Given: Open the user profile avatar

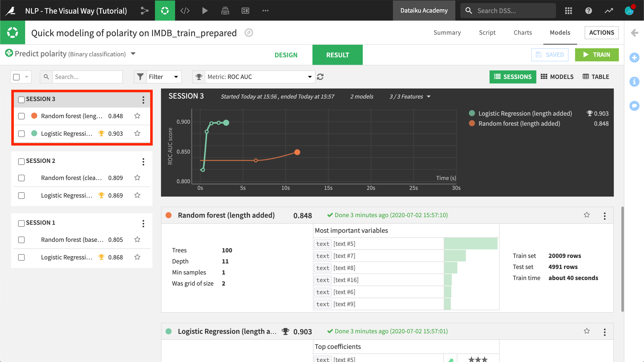Looking at the screenshot, I should (629, 11).
